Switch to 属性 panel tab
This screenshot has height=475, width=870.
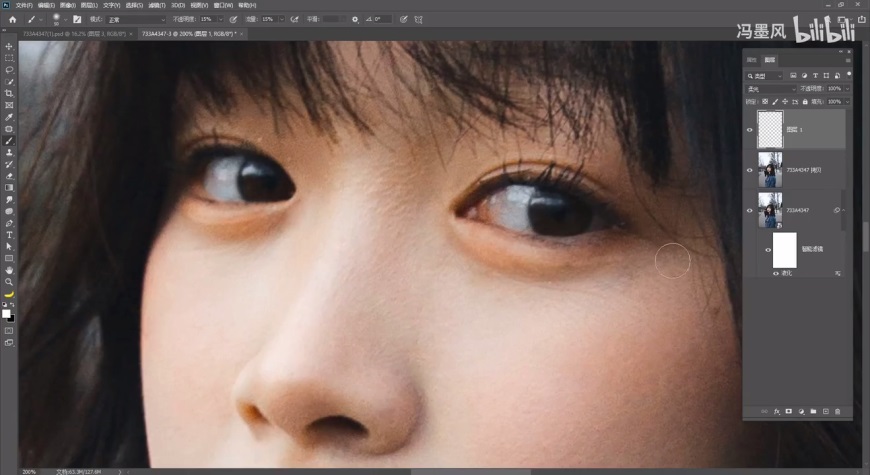click(x=752, y=60)
